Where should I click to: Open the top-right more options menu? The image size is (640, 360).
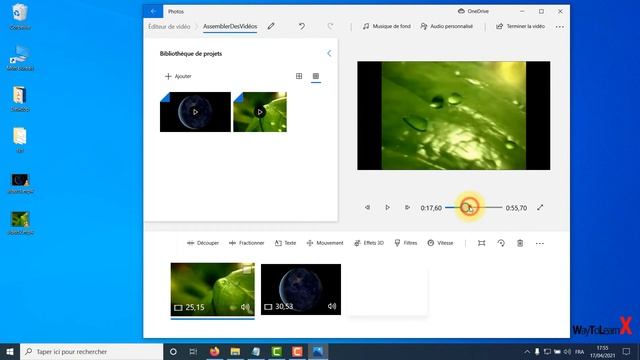560,27
